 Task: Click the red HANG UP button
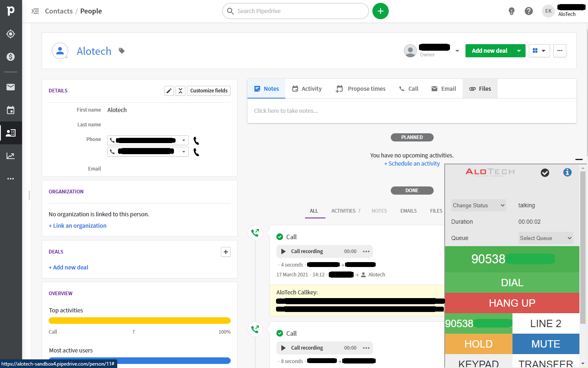(x=512, y=303)
